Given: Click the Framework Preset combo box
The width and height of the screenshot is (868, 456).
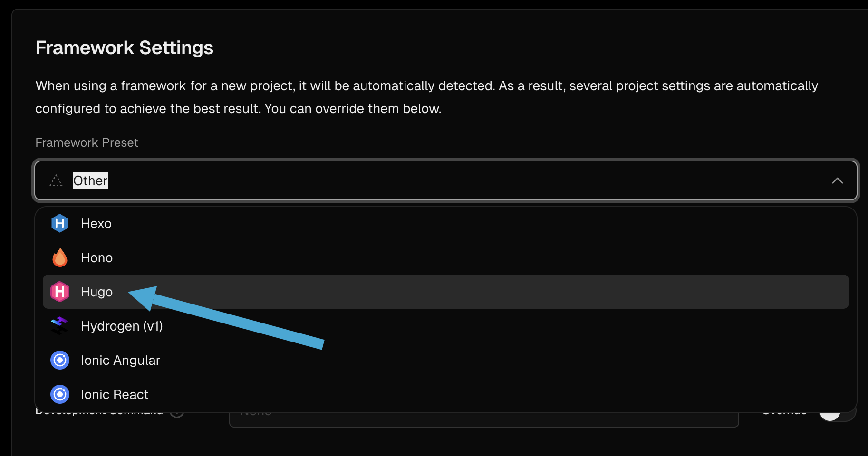Looking at the screenshot, I should tap(445, 180).
